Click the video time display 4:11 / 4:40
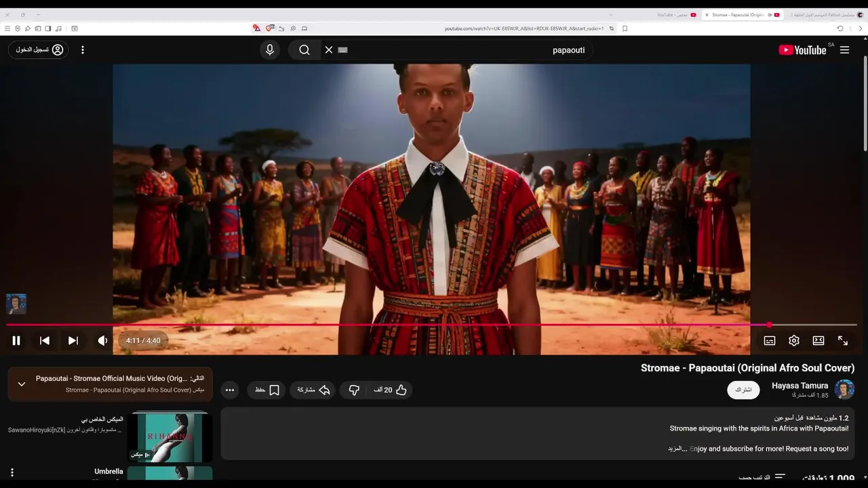This screenshot has width=868, height=488. point(143,340)
